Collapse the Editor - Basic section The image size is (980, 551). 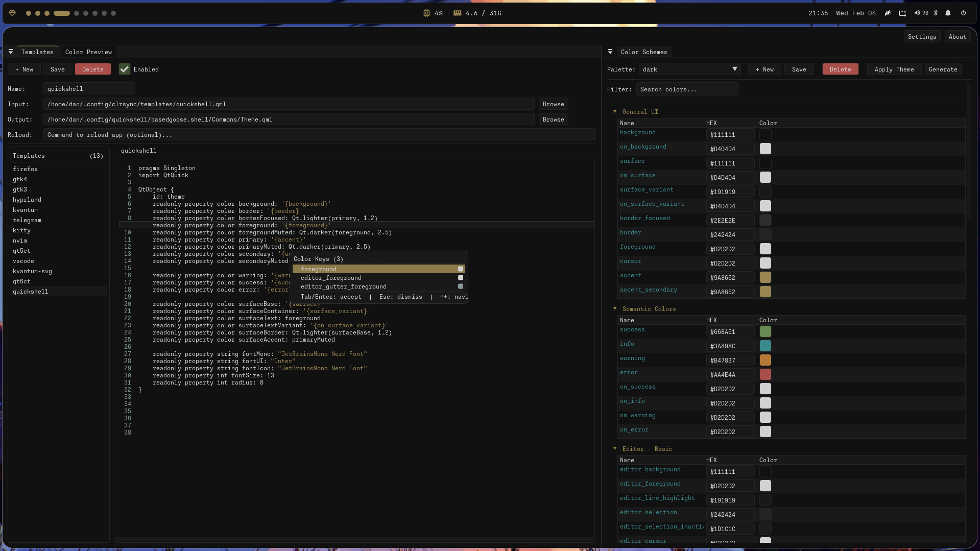click(615, 449)
